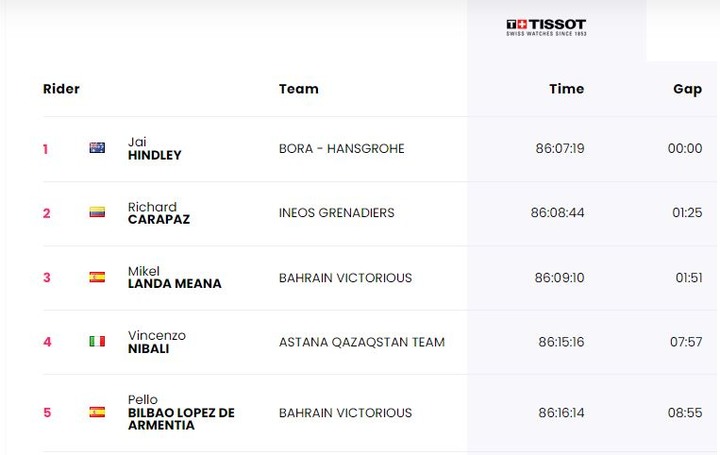Click the Ecuador flag icon beside Richard Carapaz

97,212
